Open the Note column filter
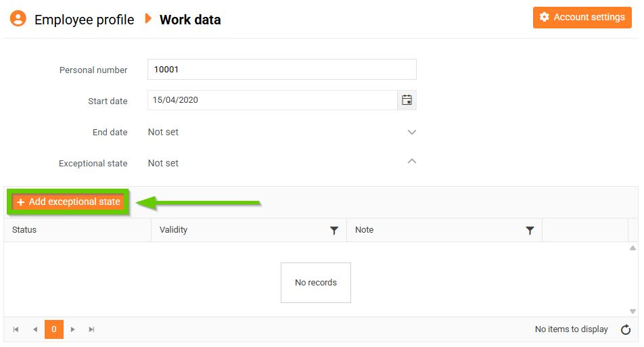The image size is (644, 347). 530,231
